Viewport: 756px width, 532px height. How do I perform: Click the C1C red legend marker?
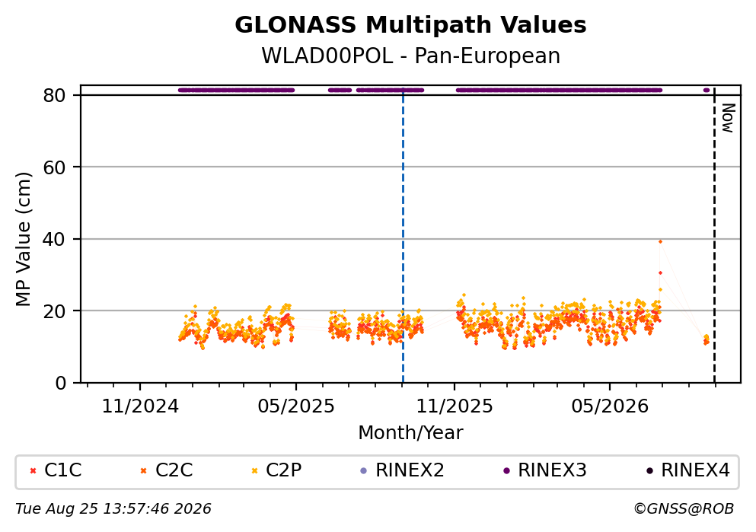[x=33, y=470]
